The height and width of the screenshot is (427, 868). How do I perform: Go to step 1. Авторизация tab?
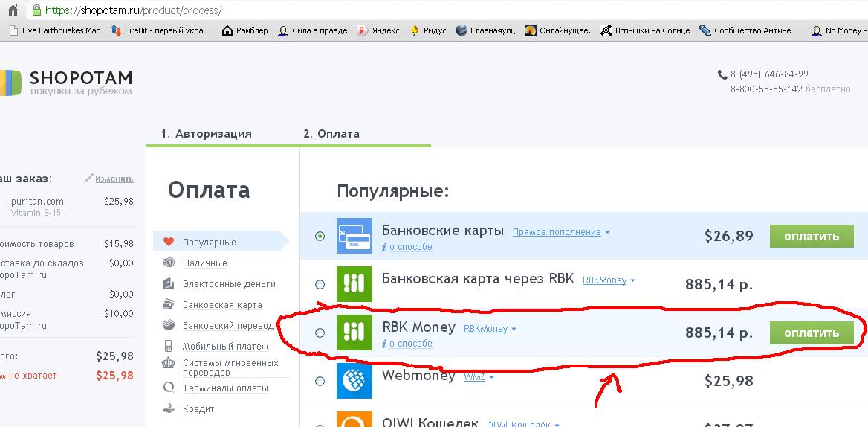pos(207,134)
